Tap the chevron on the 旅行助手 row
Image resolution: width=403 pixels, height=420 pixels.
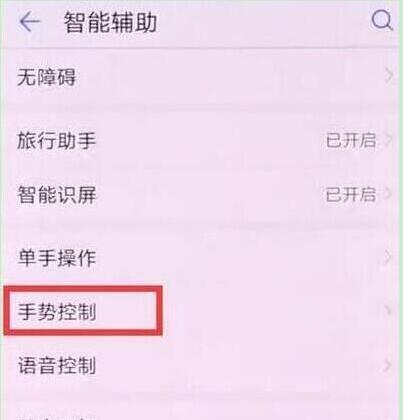point(389,140)
